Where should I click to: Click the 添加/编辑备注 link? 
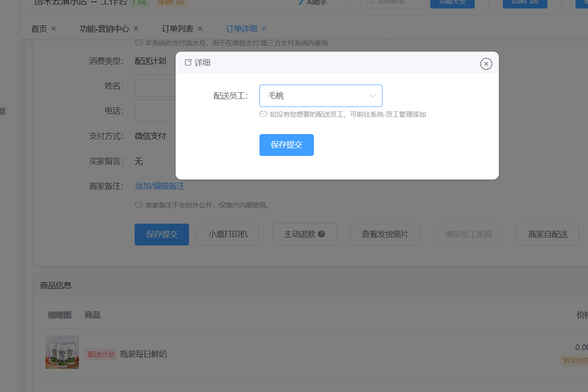[x=160, y=186]
